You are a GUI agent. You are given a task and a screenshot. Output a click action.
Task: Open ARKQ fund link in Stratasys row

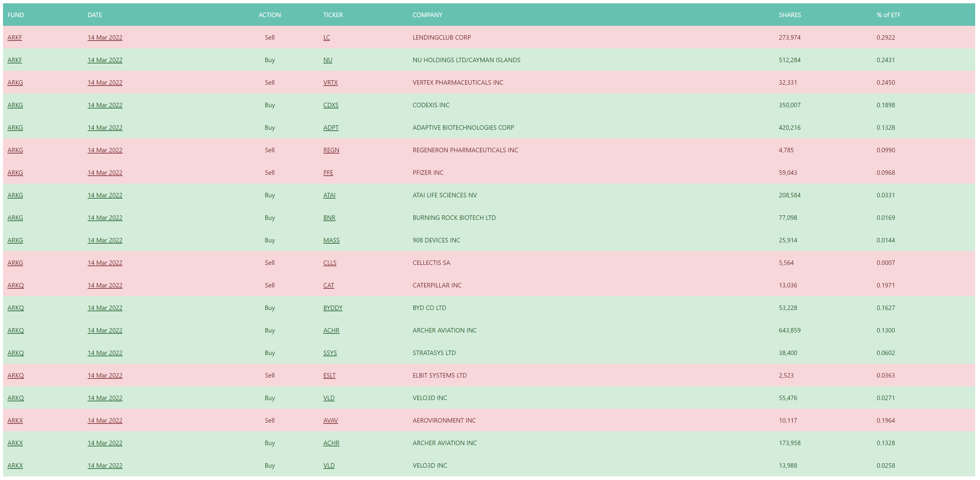click(16, 353)
